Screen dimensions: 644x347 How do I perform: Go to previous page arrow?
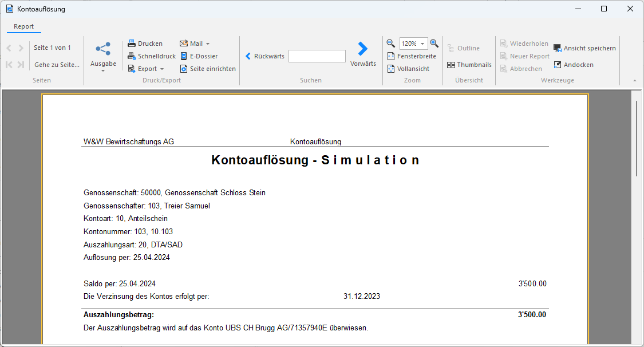pos(9,48)
